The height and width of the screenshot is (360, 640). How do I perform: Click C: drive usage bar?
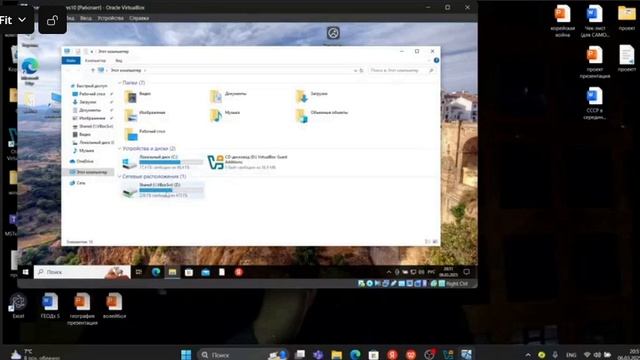pyautogui.click(x=171, y=162)
